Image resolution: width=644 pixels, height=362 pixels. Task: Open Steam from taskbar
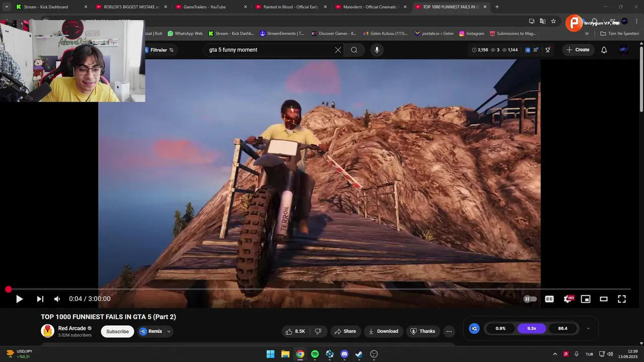point(359,354)
